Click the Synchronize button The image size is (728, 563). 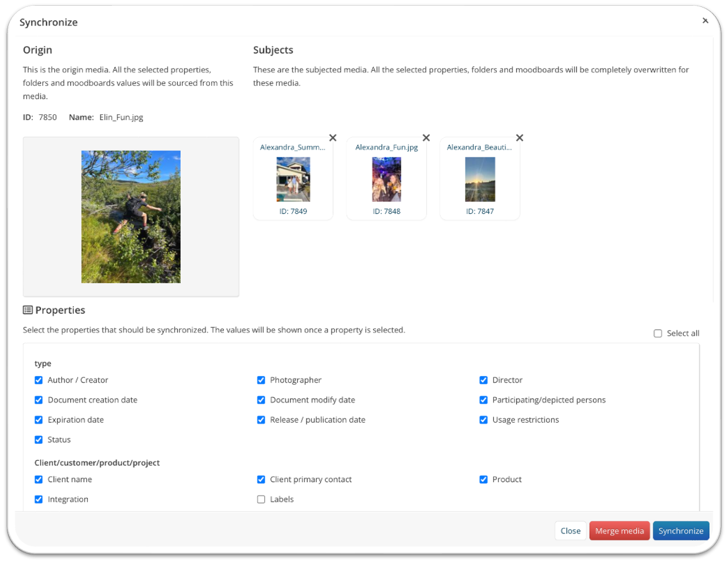tap(681, 531)
